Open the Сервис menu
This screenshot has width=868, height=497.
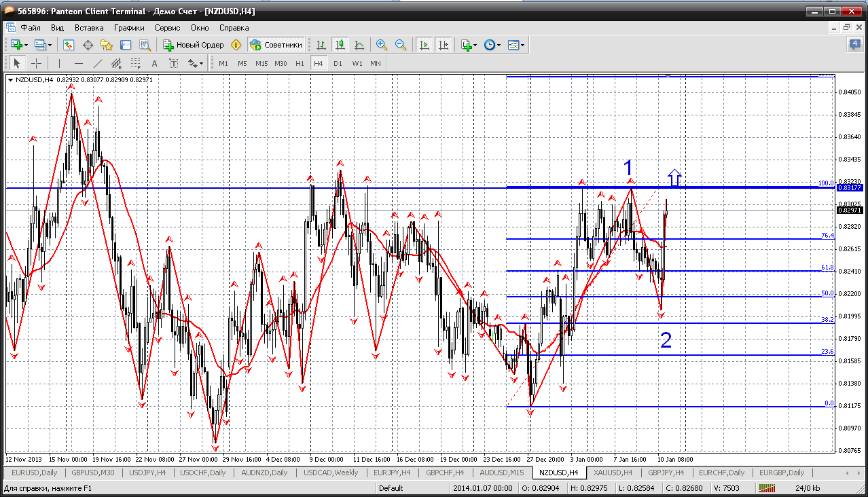(167, 28)
